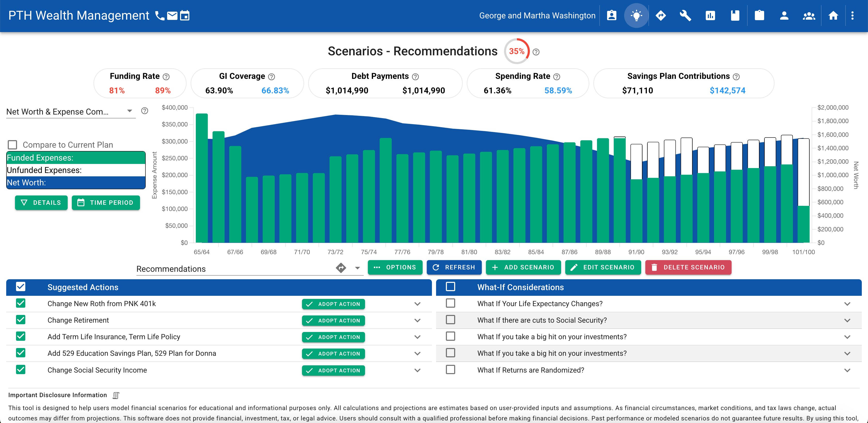
Task: Open the Options menu button
Action: (395, 268)
